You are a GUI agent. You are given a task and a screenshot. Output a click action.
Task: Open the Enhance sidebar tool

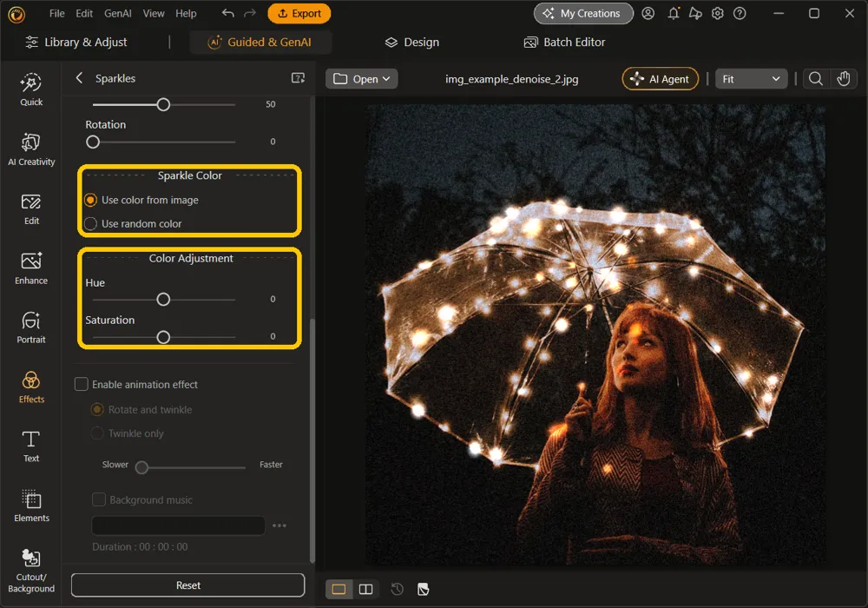[x=31, y=268]
